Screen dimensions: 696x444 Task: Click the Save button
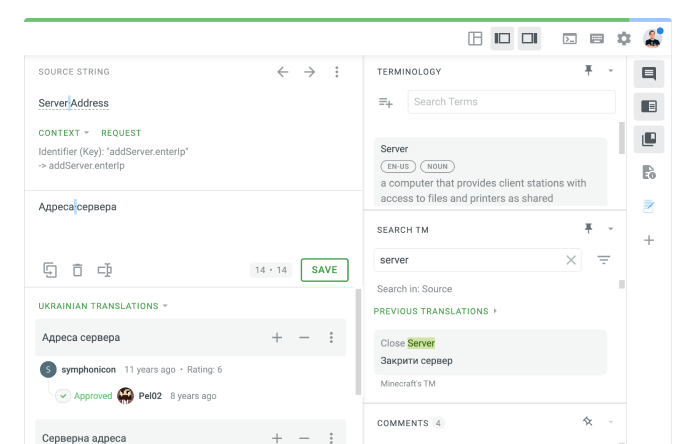click(x=324, y=270)
